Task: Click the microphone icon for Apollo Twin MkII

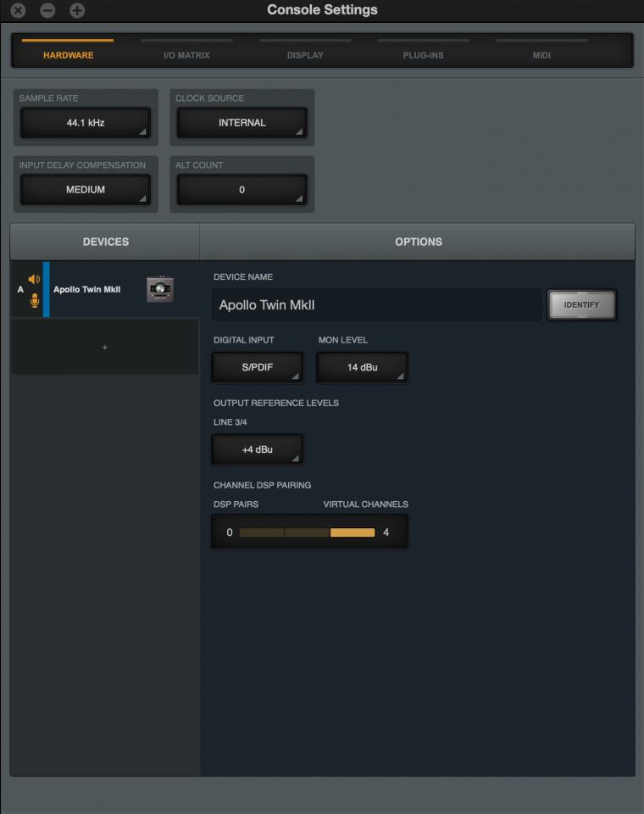Action: (35, 300)
